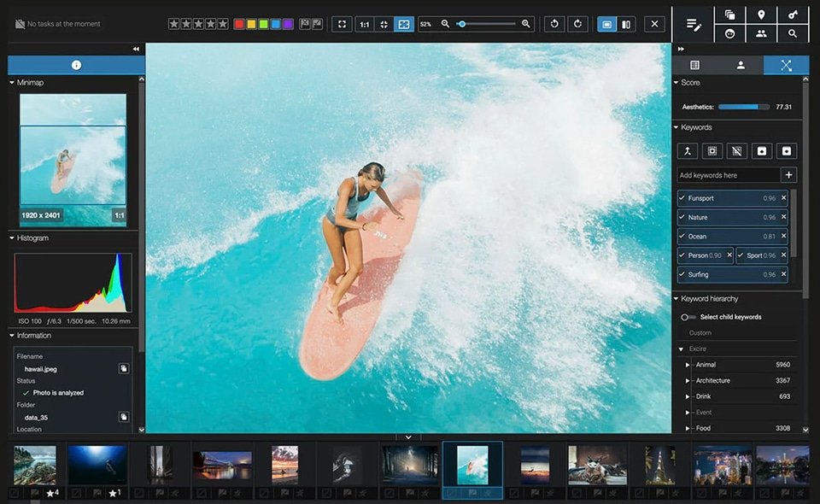Collapse the right panel with double arrow
Viewport: 820px width, 504px height.
click(681, 49)
